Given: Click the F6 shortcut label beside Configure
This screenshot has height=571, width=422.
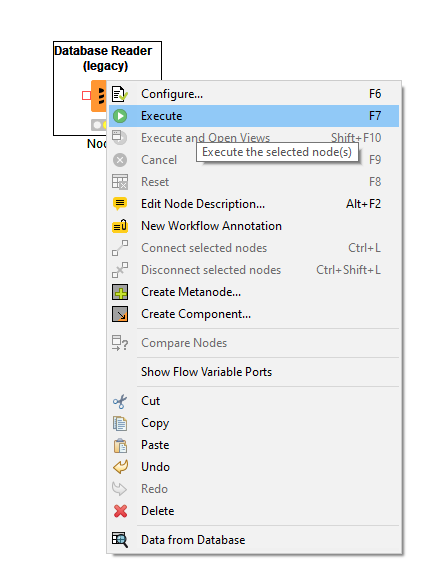Looking at the screenshot, I should coord(375,94).
